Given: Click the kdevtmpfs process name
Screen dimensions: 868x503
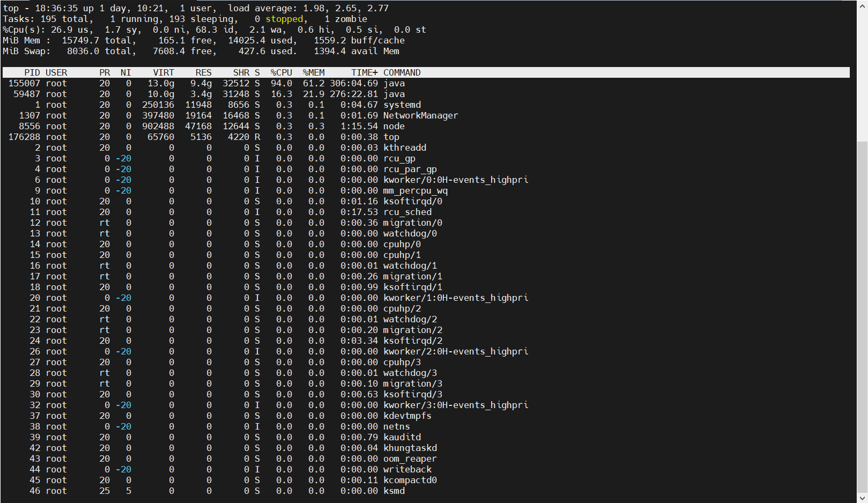Looking at the screenshot, I should click(407, 416).
